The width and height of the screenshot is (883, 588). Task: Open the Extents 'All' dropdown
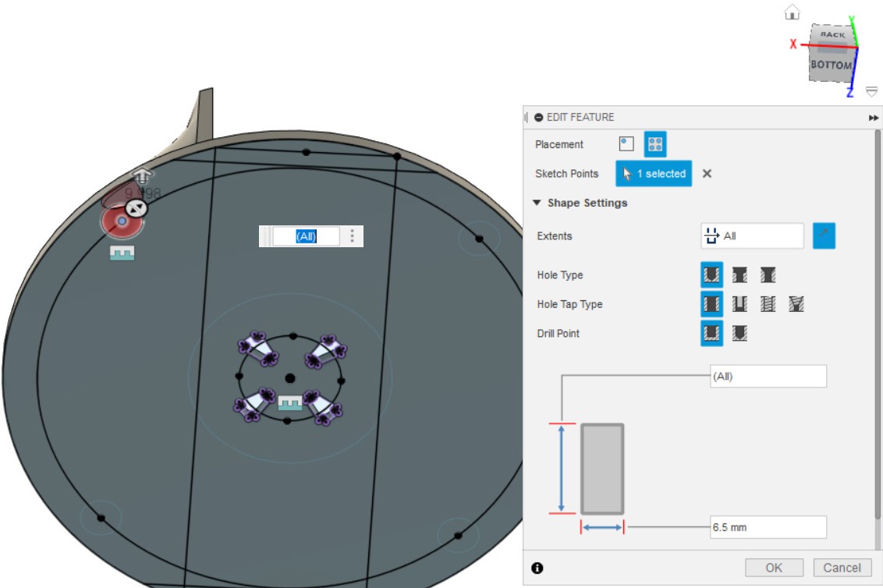[752, 236]
